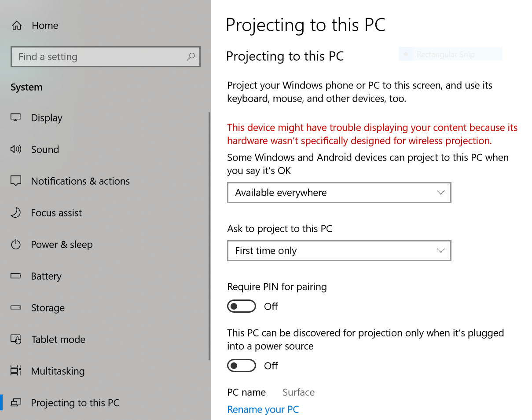This screenshot has height=420, width=532.
Task: Click the chevron on the projection availability dropdown
Action: (x=440, y=193)
